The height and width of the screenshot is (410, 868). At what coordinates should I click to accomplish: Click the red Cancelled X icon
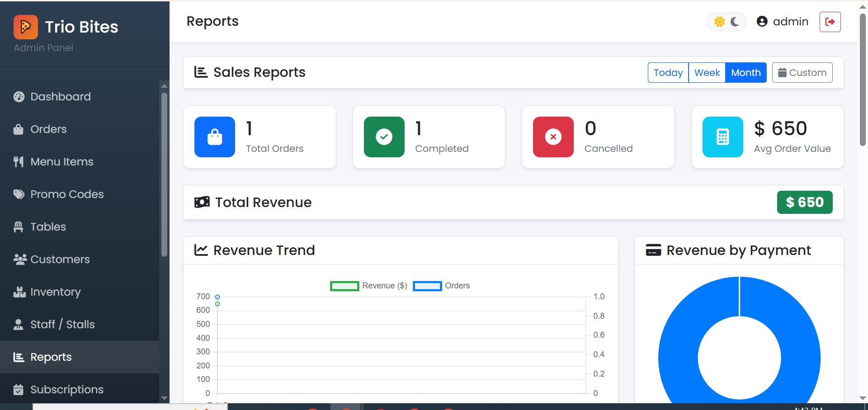553,137
